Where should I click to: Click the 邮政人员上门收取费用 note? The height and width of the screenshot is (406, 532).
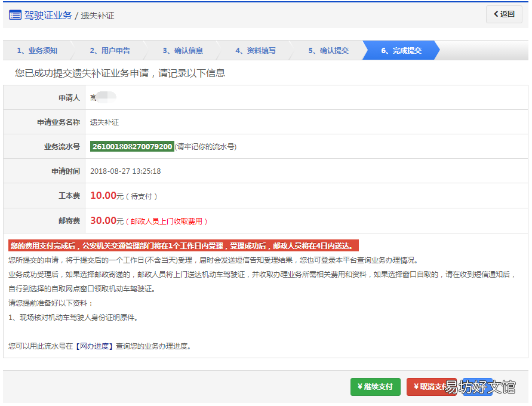[167, 222]
